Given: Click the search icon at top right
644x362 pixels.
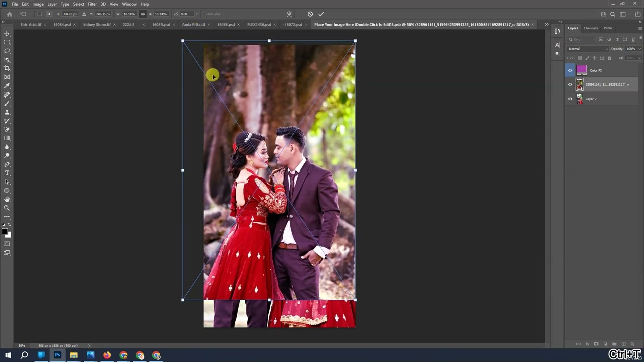Looking at the screenshot, I should click(x=613, y=14).
